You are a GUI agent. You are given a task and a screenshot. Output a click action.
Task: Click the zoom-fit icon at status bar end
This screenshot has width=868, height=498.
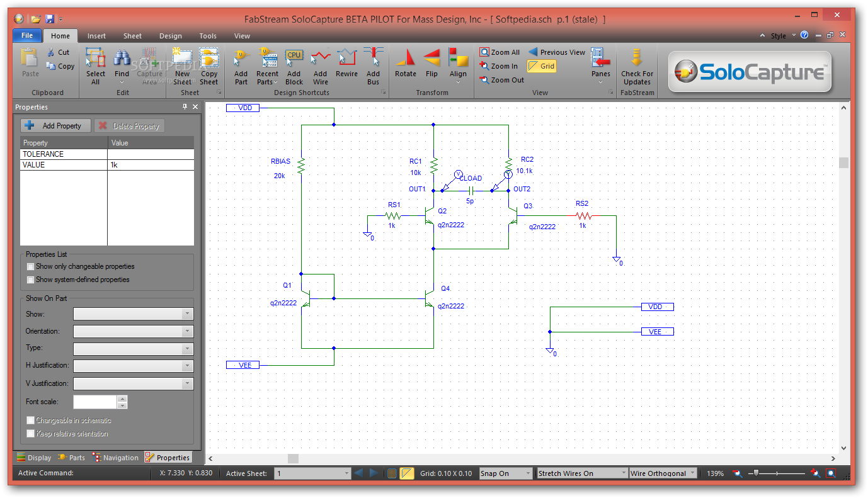click(x=831, y=473)
